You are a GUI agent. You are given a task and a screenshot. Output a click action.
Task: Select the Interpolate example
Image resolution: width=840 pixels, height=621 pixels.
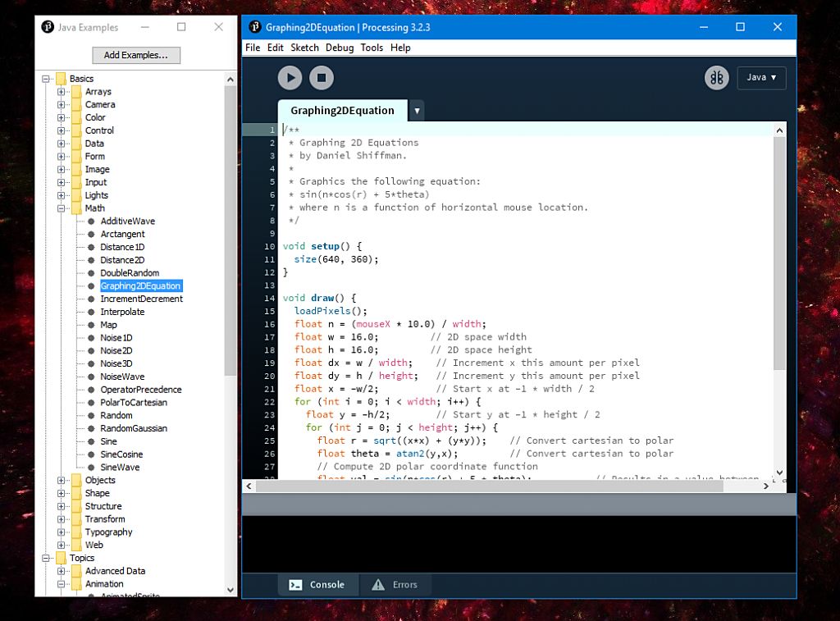click(x=122, y=312)
